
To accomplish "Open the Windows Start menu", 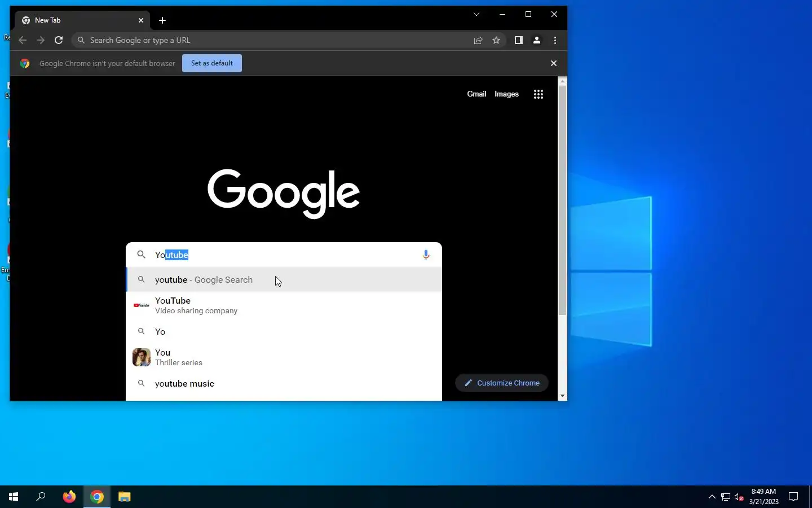I will point(14,497).
